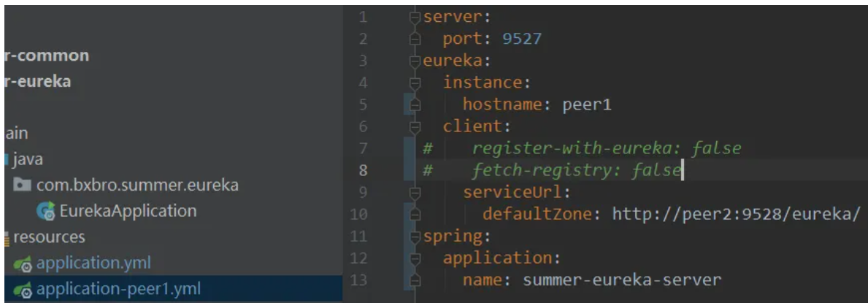Click the spring key on line 11

point(453,237)
